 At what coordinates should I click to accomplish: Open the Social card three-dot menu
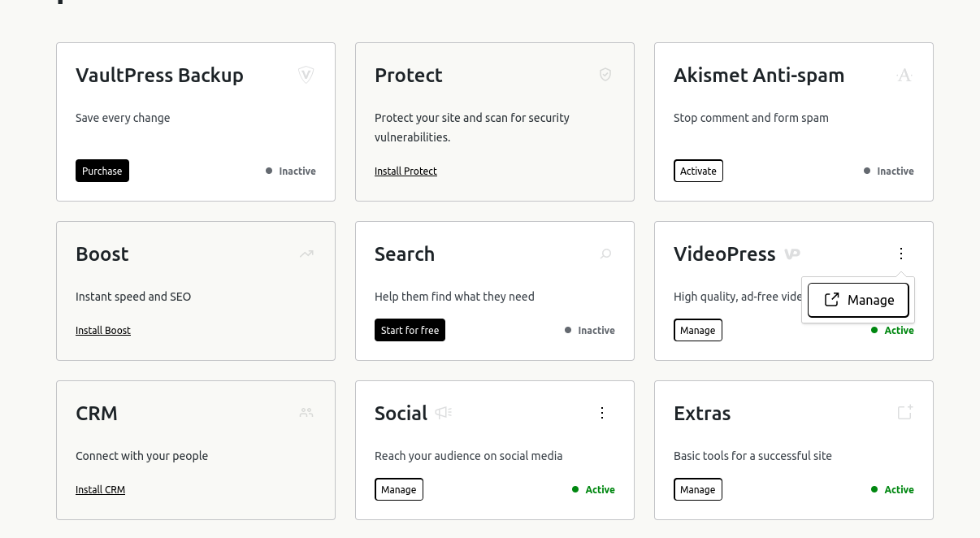tap(602, 413)
